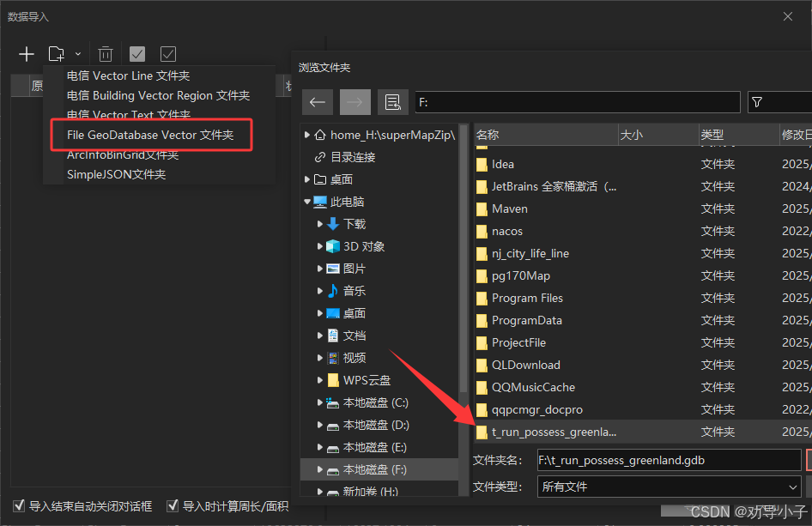Image resolution: width=812 pixels, height=526 pixels.
Task: Click the 文件夹名 input field
Action: pyautogui.click(x=669, y=460)
